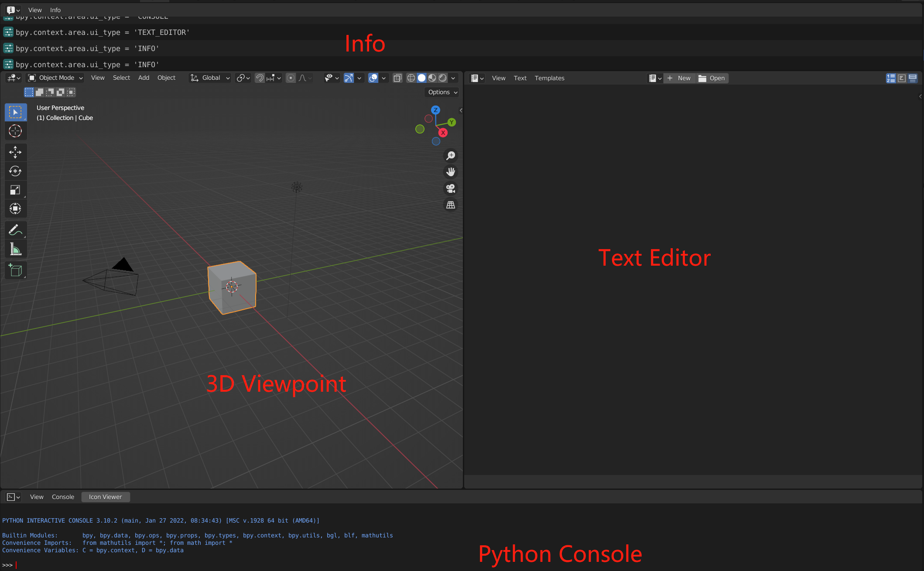
Task: Select the Measure tool
Action: tap(15, 249)
